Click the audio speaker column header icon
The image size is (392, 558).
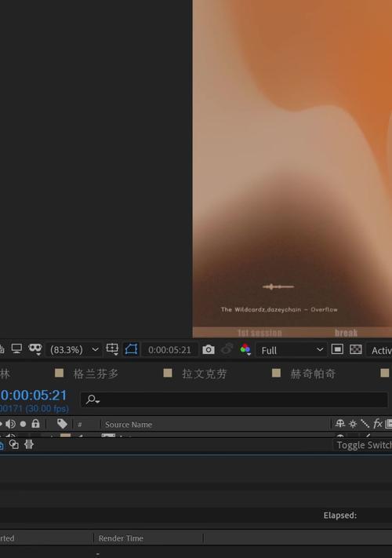point(11,424)
